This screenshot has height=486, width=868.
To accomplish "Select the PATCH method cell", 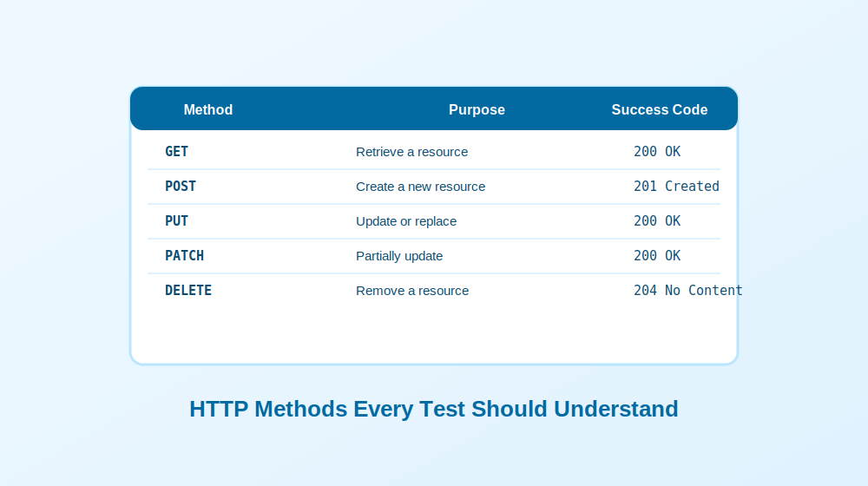I will (x=184, y=256).
